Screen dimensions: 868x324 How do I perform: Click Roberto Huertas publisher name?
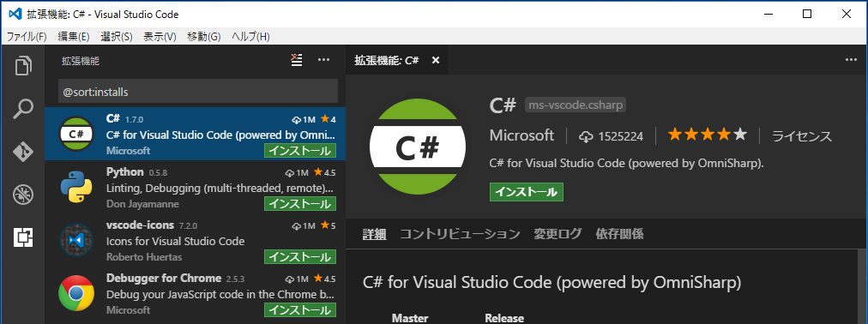coord(144,257)
